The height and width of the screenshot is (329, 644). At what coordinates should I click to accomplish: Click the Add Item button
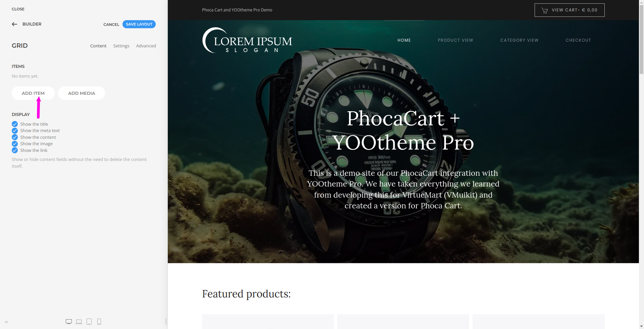[33, 93]
